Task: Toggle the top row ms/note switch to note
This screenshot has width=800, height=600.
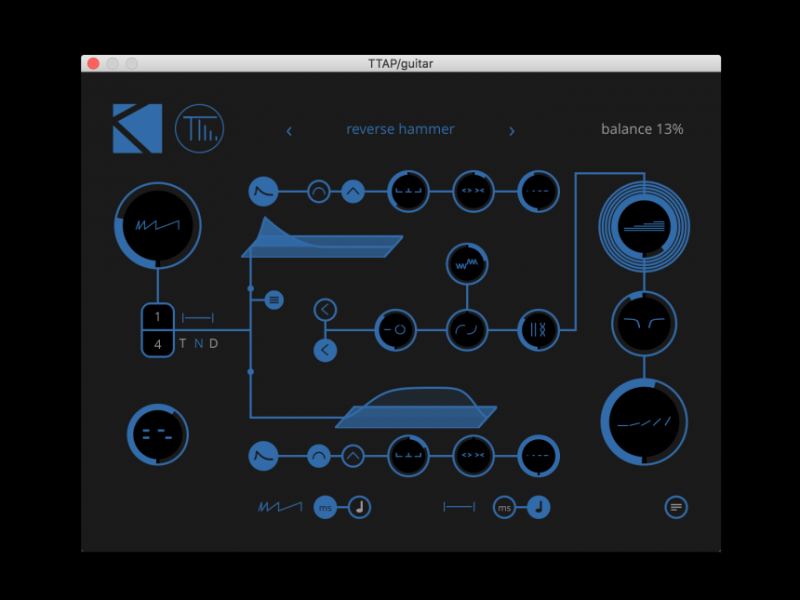Action: 359,507
